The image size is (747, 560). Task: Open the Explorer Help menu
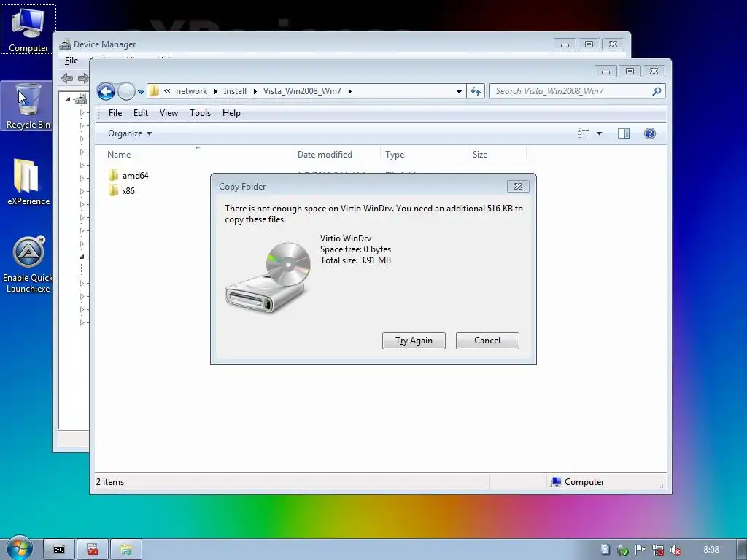click(x=231, y=113)
